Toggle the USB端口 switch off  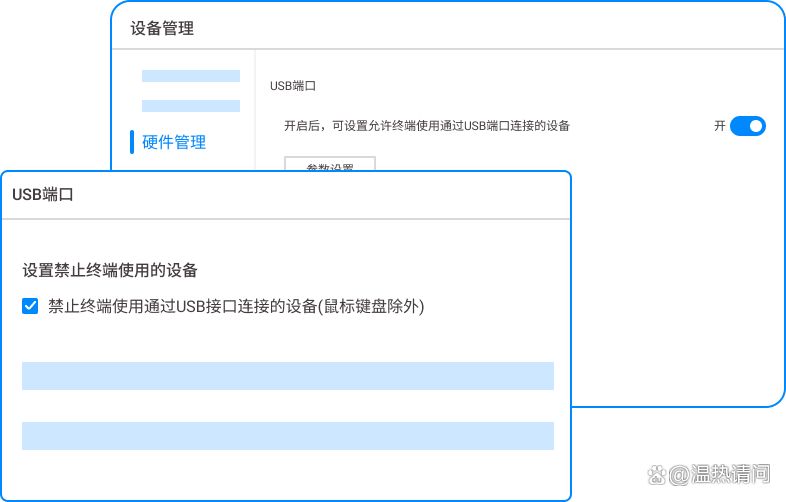747,126
